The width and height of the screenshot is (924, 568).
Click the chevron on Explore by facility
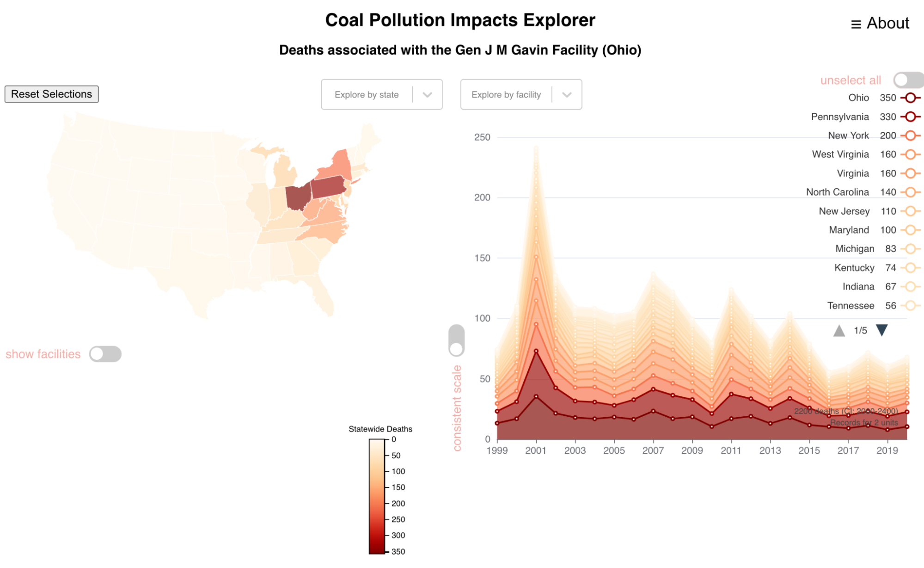tap(568, 94)
